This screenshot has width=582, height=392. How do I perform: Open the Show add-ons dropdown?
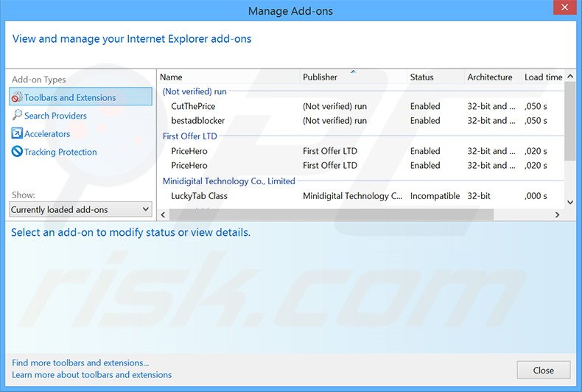point(81,210)
